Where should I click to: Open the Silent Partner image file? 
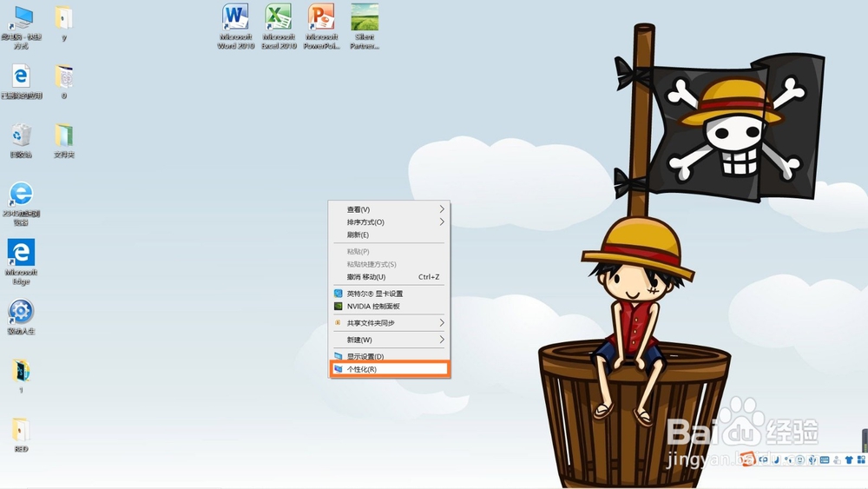coord(365,26)
